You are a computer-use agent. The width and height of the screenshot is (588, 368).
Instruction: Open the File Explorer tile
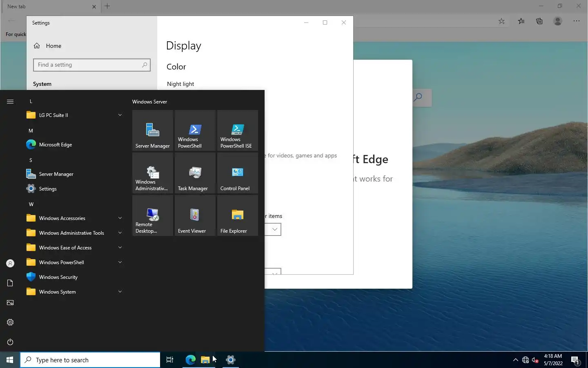(238, 215)
